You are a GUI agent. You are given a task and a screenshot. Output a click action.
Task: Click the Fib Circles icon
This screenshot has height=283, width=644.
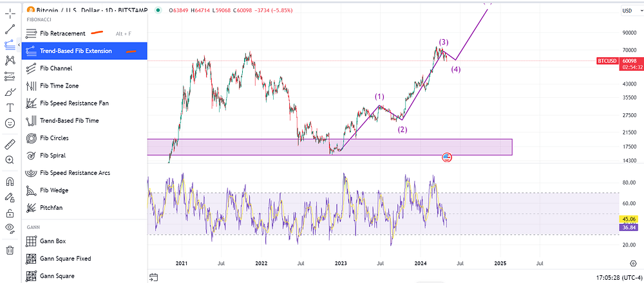pyautogui.click(x=31, y=138)
